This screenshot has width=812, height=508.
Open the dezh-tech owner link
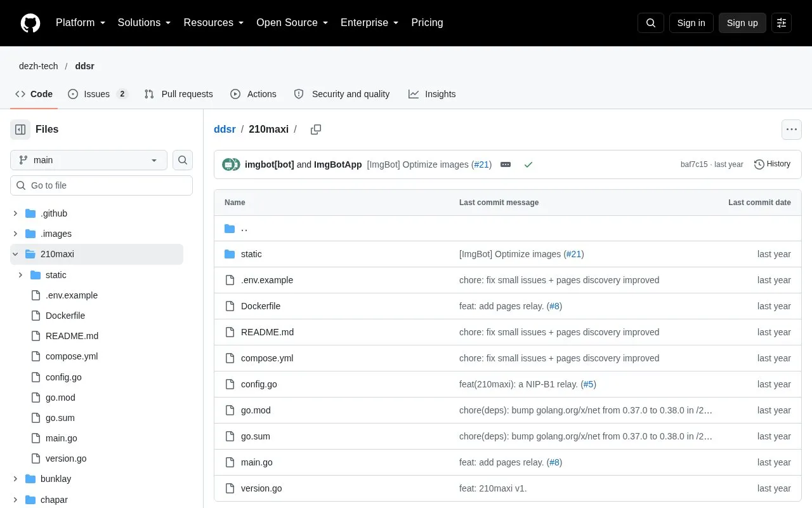39,66
